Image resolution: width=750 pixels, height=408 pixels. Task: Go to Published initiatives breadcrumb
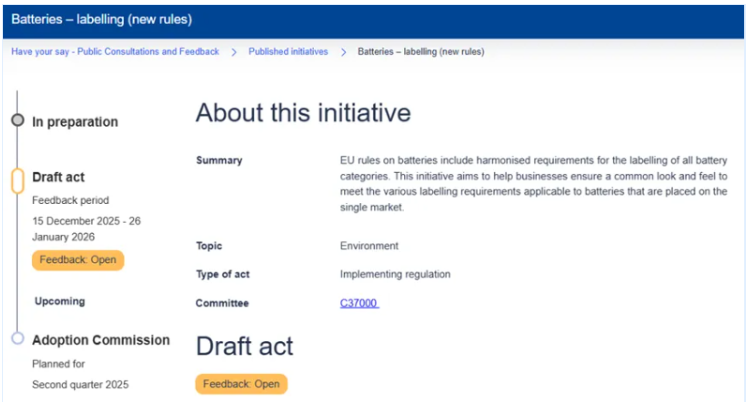(288, 52)
